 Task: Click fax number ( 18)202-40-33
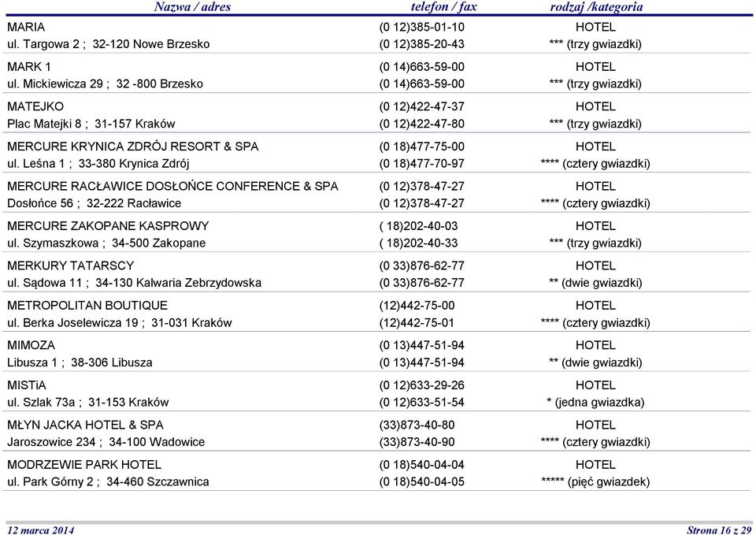click(x=418, y=243)
